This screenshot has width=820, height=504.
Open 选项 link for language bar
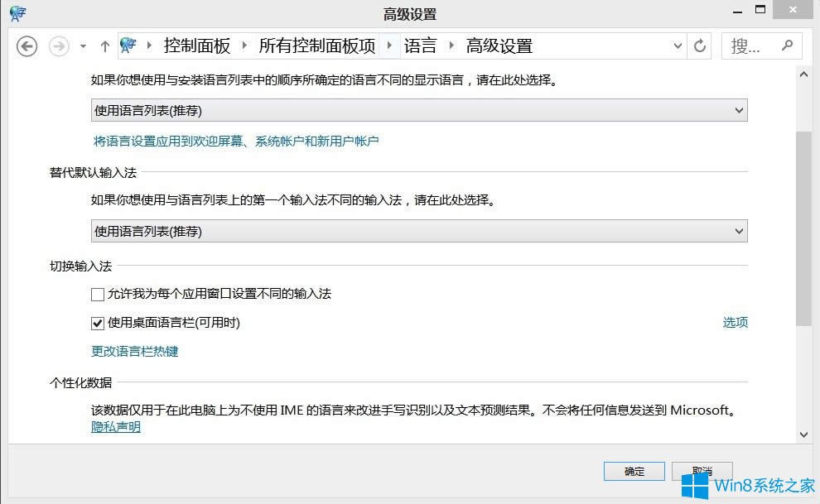pos(735,323)
